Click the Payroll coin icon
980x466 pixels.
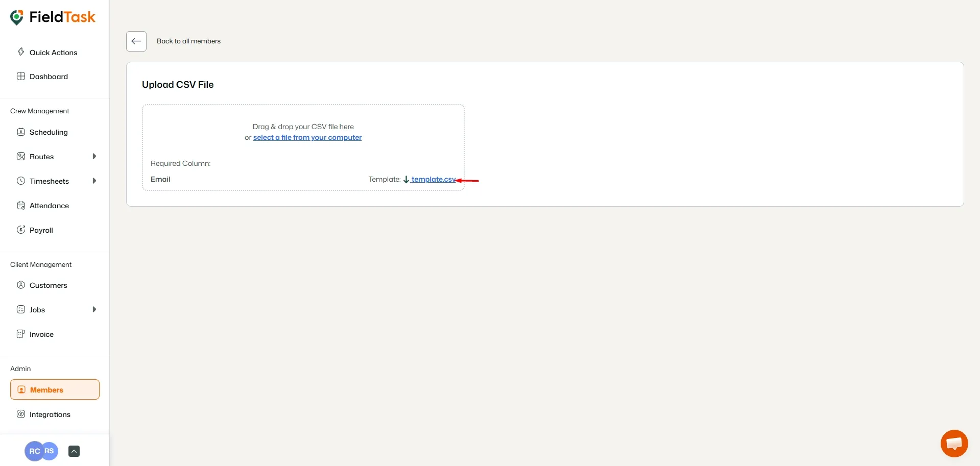[21, 230]
